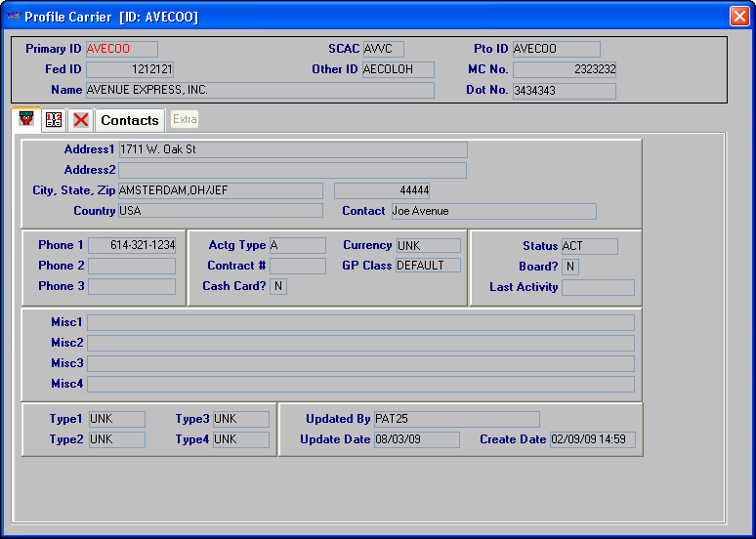Click the Contact field Joe Avenue

click(493, 211)
